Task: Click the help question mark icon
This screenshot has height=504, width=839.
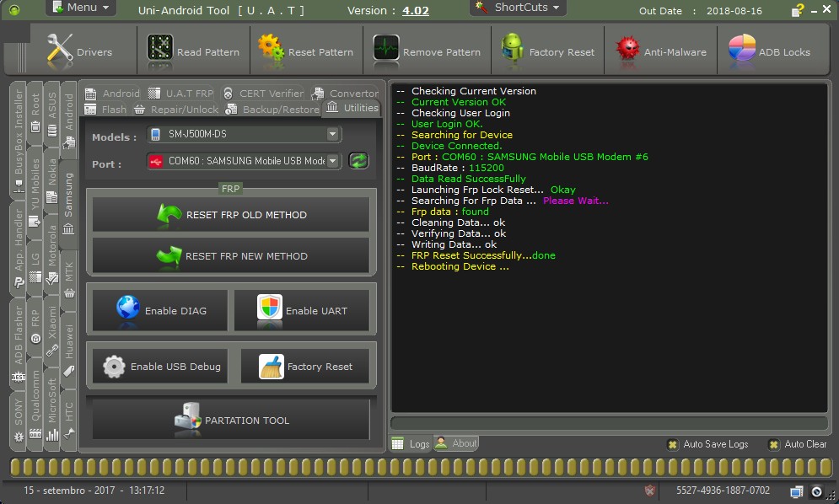Action: (x=798, y=10)
